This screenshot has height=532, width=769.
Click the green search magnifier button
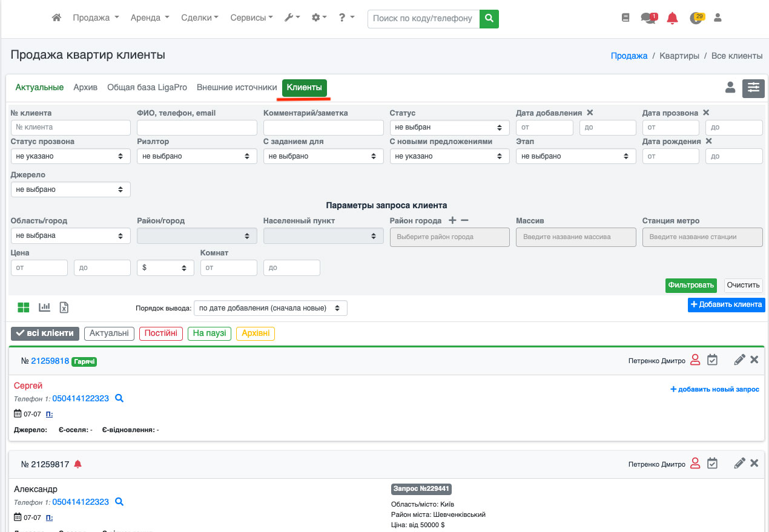click(x=489, y=18)
